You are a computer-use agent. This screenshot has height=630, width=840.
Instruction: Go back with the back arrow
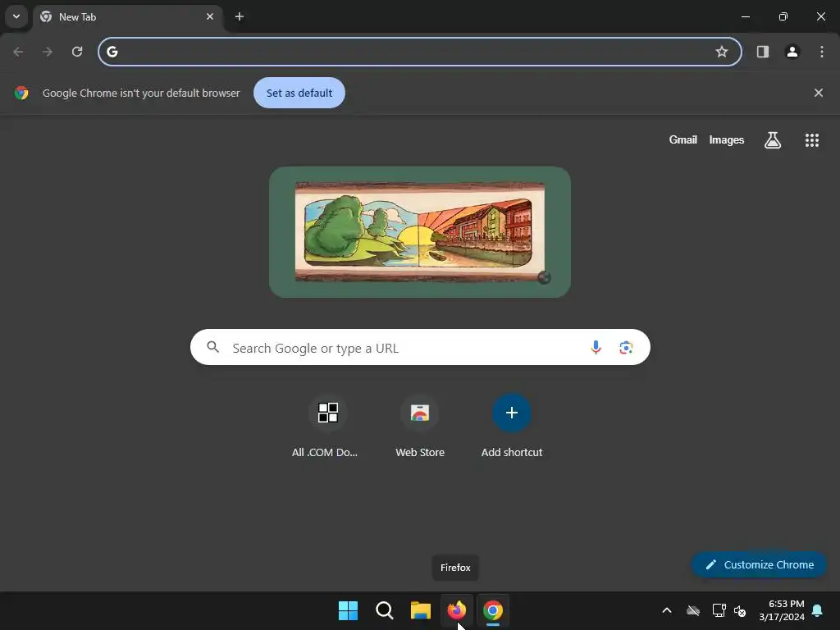point(18,52)
